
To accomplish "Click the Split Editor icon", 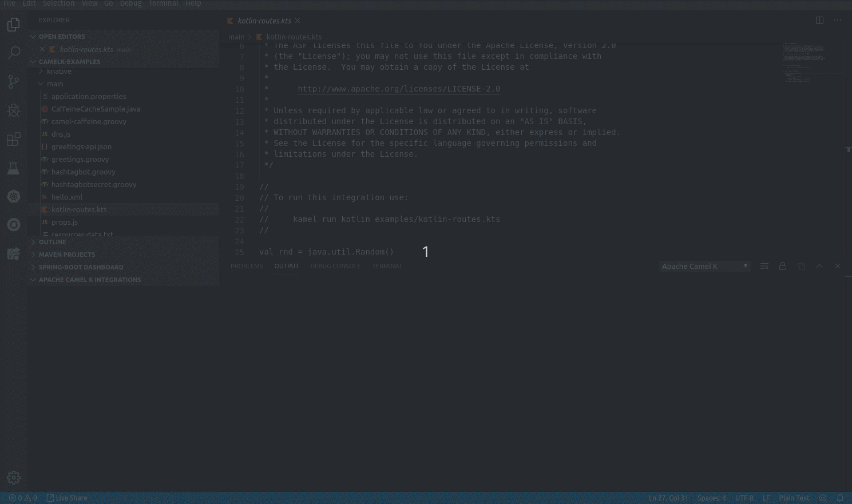I will pyautogui.click(x=819, y=20).
